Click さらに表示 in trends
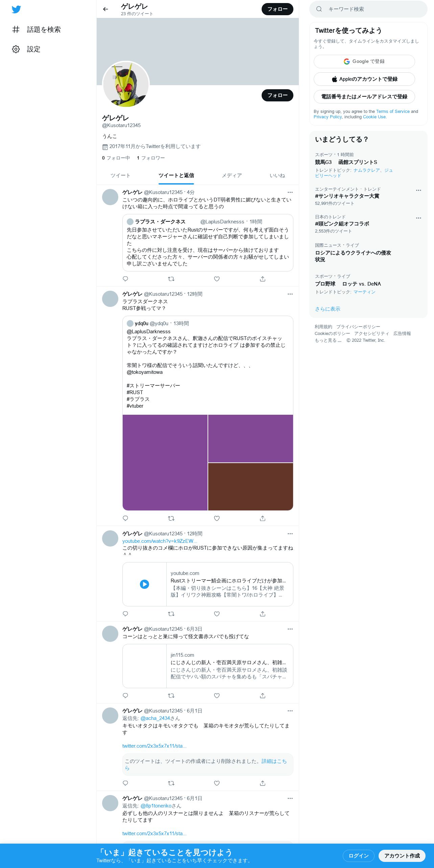The width and height of the screenshot is (434, 868). pos(328,309)
